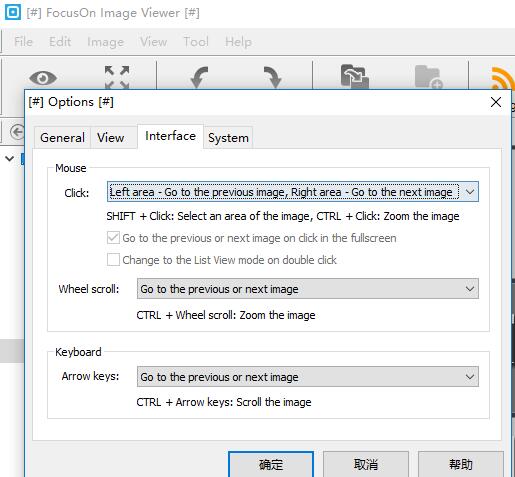
Task: Click the back arrow navigation button
Action: pyautogui.click(x=17, y=132)
